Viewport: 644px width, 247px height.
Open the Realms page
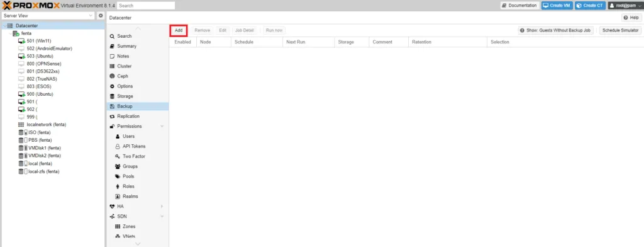point(138,197)
